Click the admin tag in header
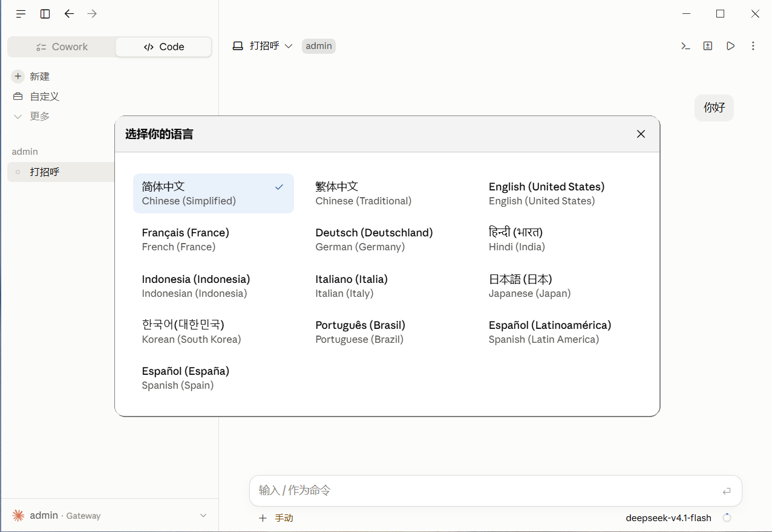772x532 pixels. [319, 46]
